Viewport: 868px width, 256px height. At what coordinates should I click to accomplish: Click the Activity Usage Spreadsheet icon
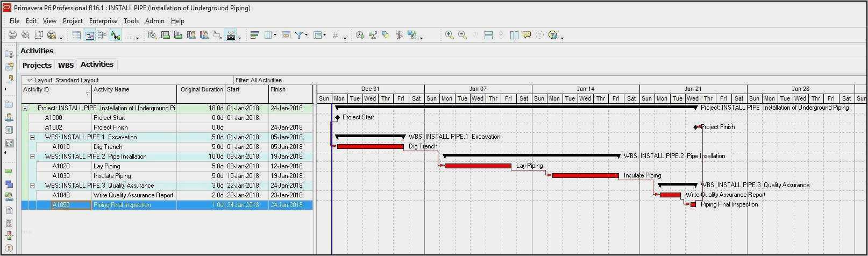(x=165, y=35)
